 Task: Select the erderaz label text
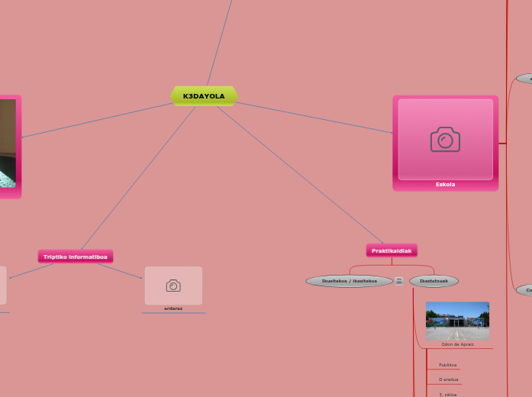(173, 308)
